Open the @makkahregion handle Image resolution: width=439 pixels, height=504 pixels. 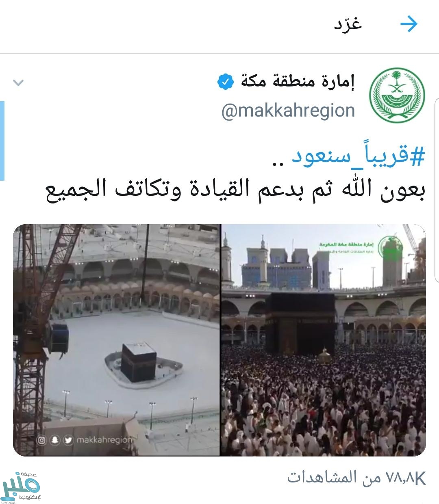pos(288,110)
